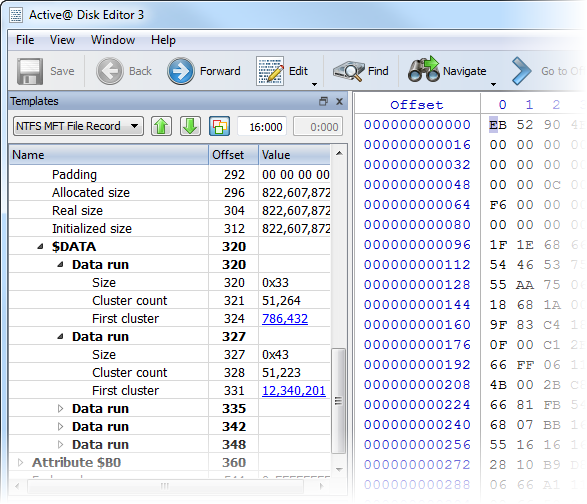Click the Go to Offset chevron icon
The width and height of the screenshot is (587, 504).
click(521, 71)
